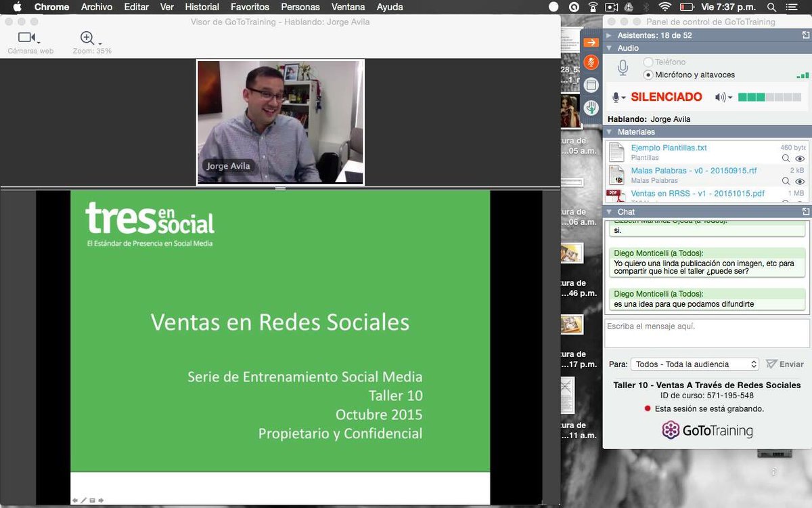812x508 pixels.
Task: Click the GoToTraining logo
Action: (706, 431)
